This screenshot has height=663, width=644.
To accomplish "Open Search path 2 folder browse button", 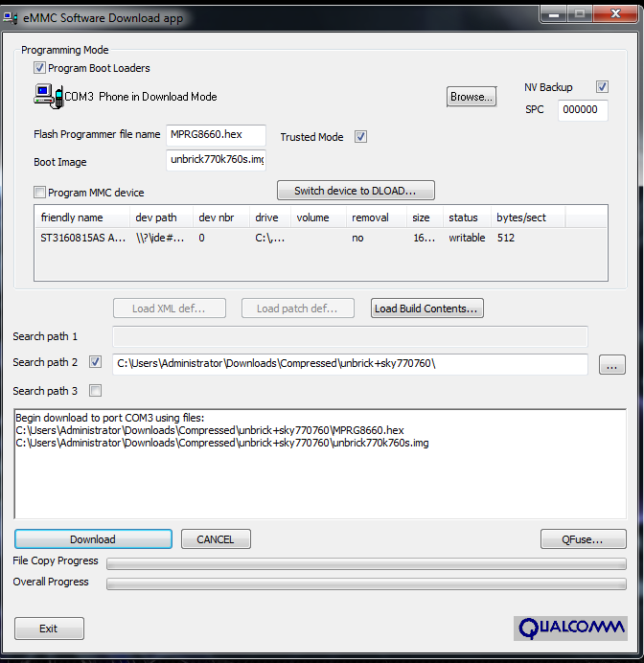I will coord(611,364).
